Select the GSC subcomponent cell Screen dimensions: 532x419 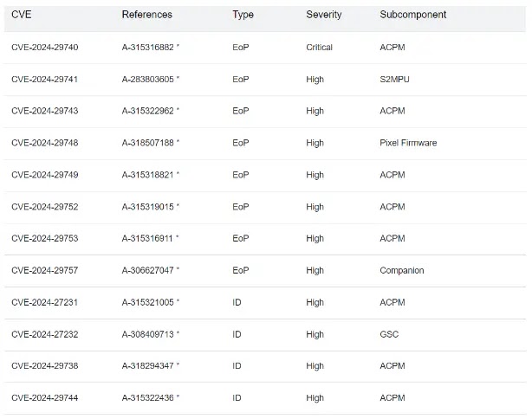point(389,334)
